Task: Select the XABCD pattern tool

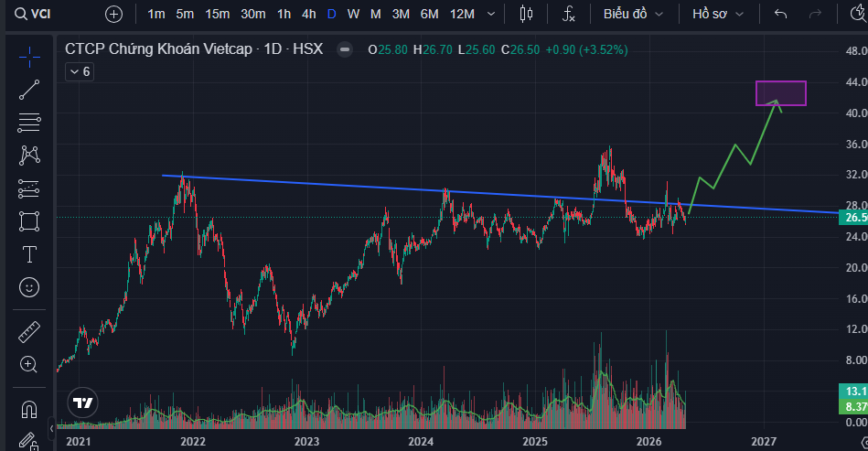Action: point(29,156)
